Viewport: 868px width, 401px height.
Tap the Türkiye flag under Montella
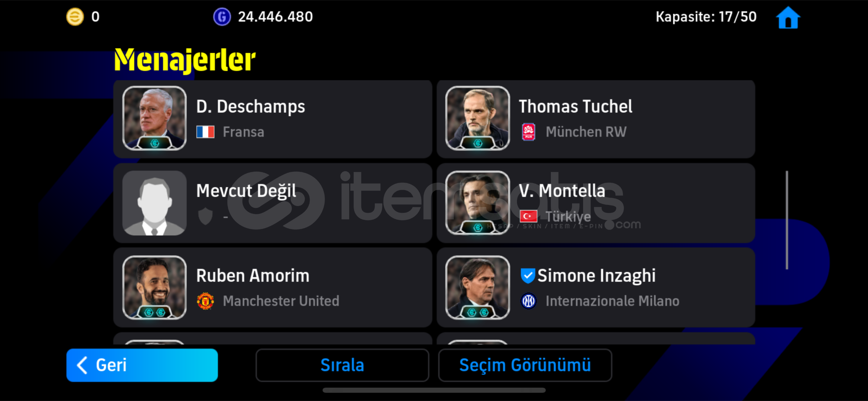(528, 216)
